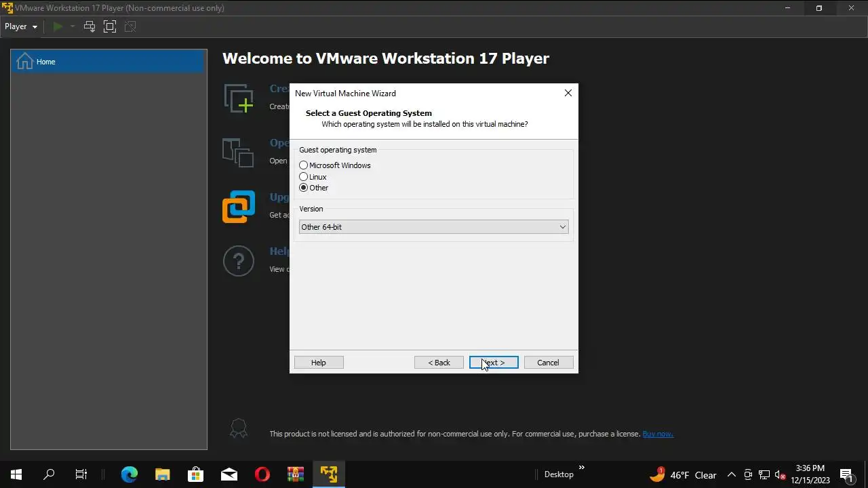Enter full screen mode via toolbar icon
This screenshot has height=488, width=868.
pos(110,26)
